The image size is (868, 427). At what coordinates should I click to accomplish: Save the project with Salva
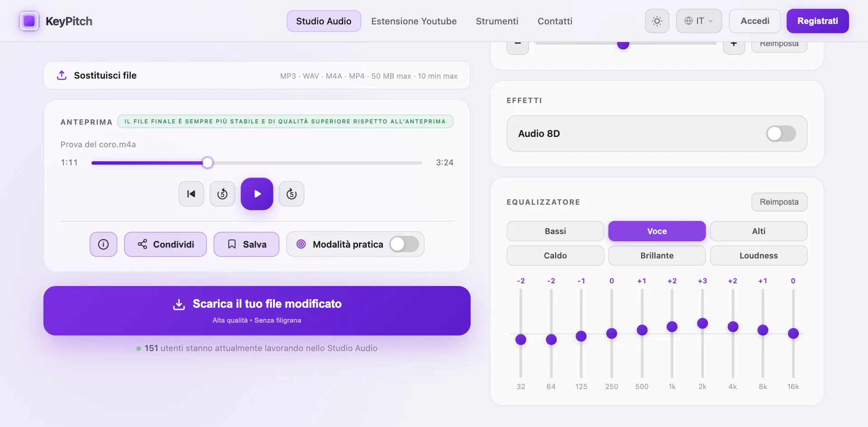pyautogui.click(x=246, y=244)
